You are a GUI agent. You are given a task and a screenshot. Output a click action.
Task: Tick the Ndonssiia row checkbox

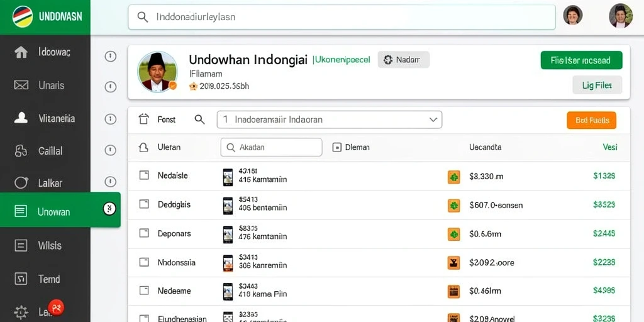pos(144,262)
